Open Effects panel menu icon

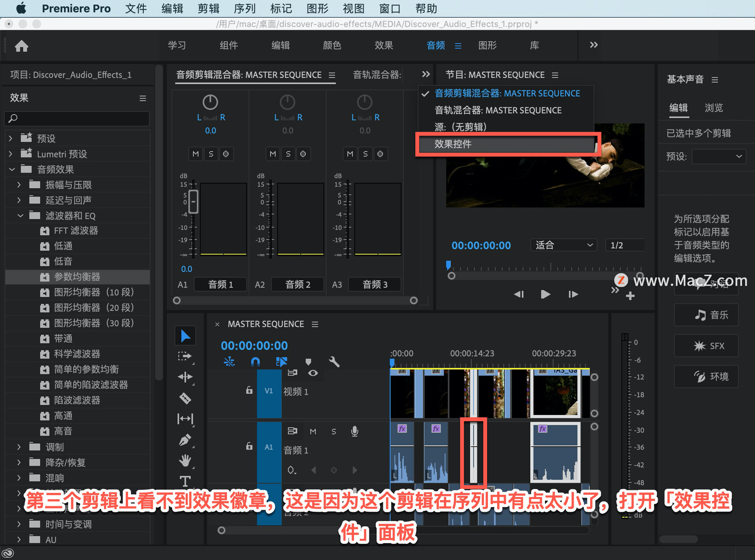tap(143, 98)
